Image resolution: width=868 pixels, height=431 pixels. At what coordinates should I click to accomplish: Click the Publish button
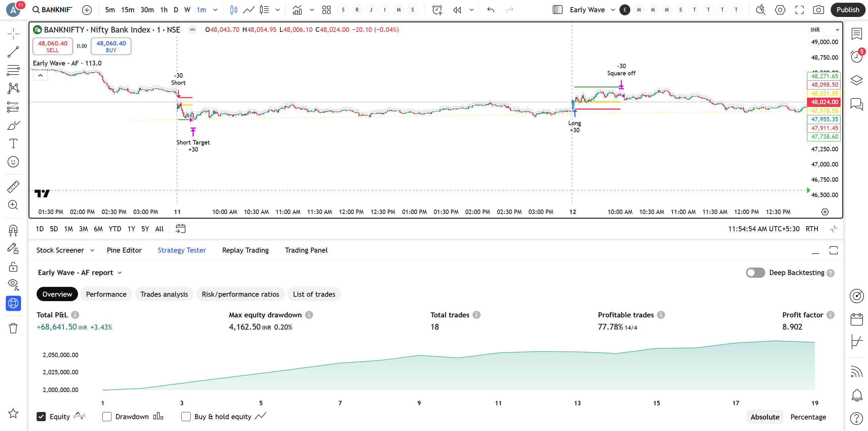(848, 10)
